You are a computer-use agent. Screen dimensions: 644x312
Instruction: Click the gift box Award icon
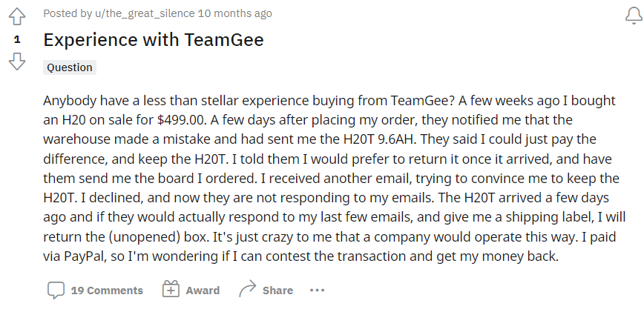click(x=171, y=289)
